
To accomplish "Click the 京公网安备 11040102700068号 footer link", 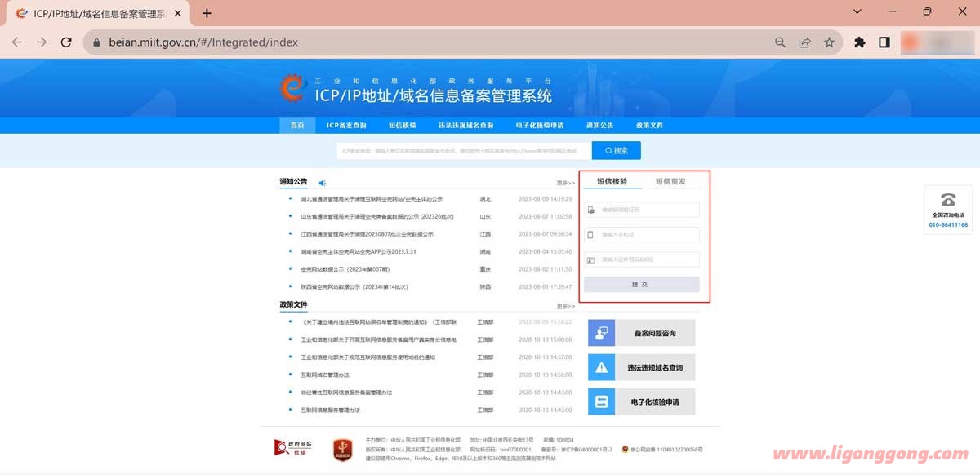I will point(666,449).
